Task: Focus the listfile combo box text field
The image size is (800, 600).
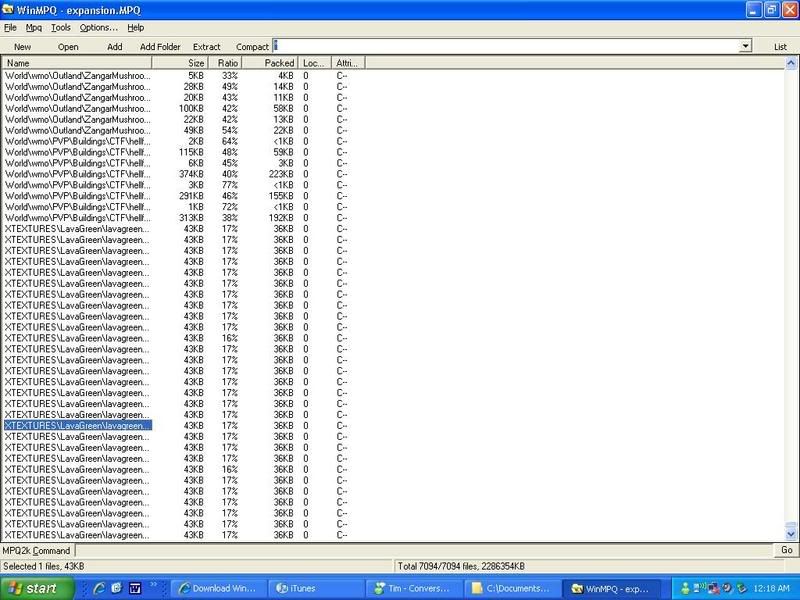Action: (506, 46)
